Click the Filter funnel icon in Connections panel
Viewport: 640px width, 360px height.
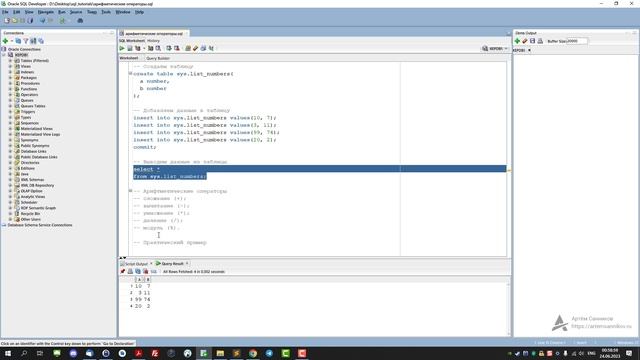tap(26, 41)
